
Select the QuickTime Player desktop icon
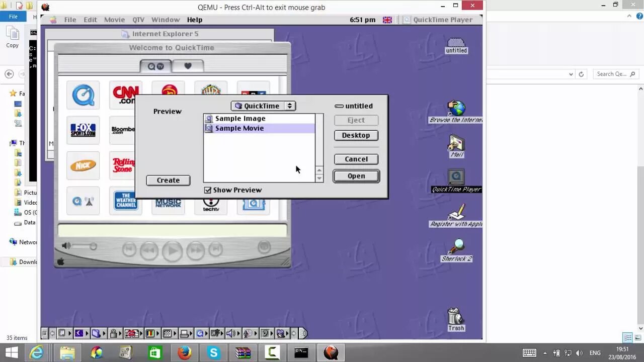[x=456, y=181]
